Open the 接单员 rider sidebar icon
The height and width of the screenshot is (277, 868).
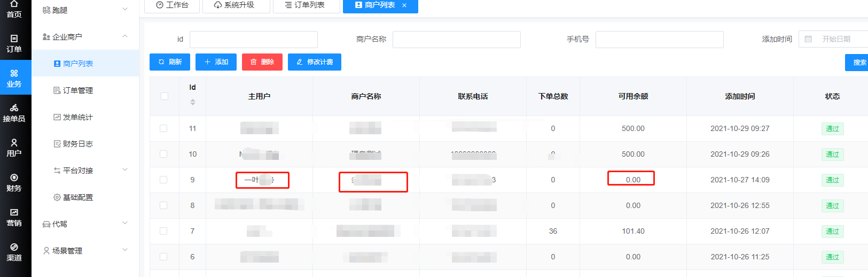tap(14, 113)
